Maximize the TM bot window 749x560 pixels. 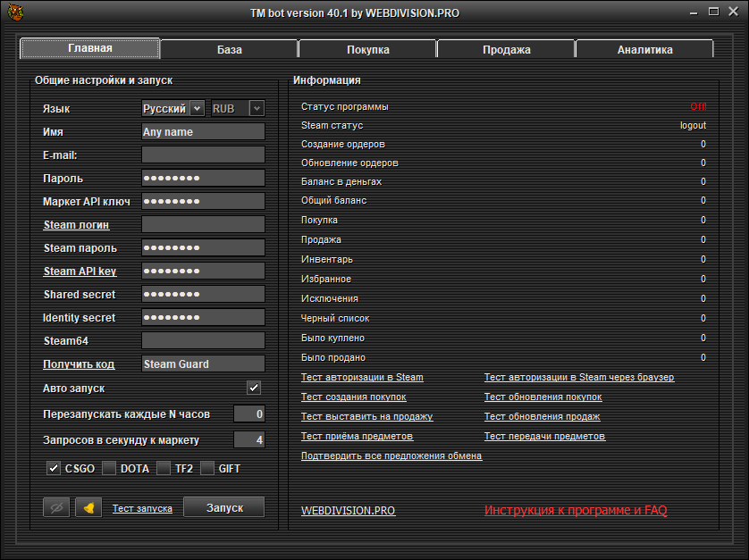click(712, 12)
